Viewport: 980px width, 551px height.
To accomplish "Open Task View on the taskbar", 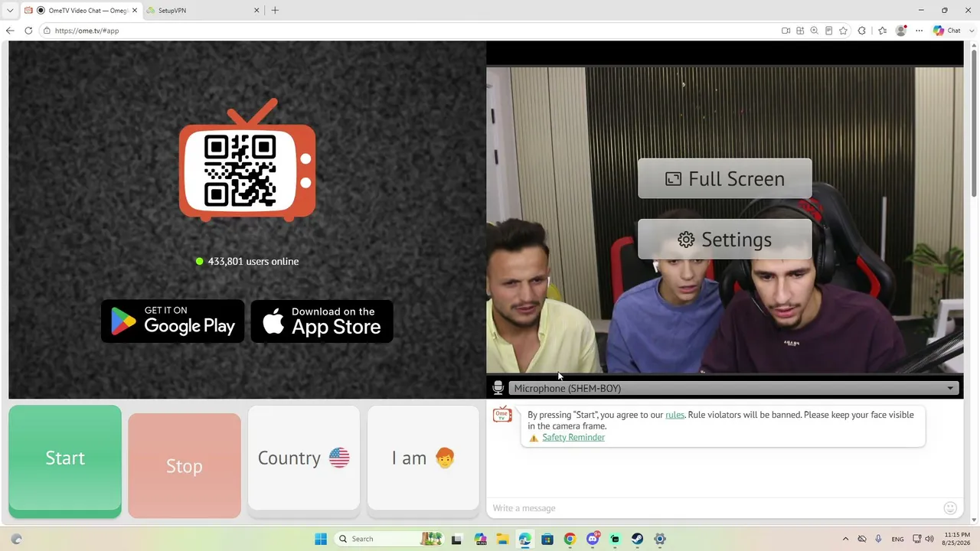I will tap(457, 539).
